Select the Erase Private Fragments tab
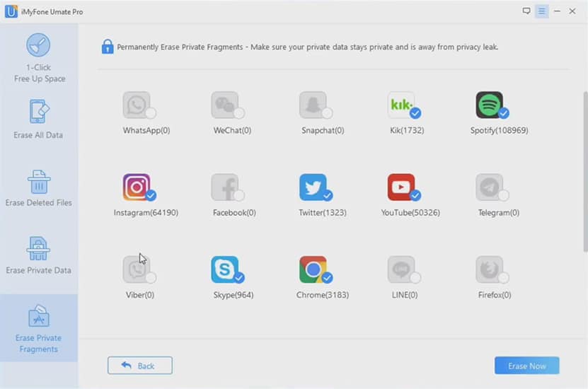The height and width of the screenshot is (389, 588). [39, 328]
